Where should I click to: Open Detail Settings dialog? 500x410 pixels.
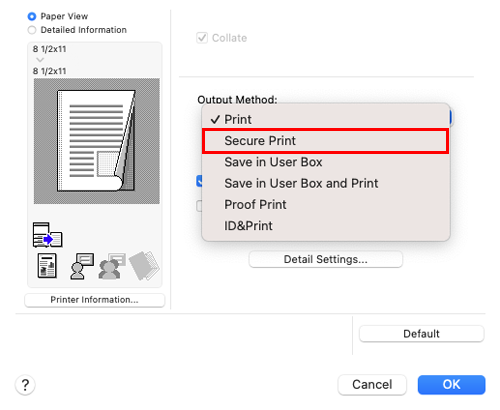(326, 259)
